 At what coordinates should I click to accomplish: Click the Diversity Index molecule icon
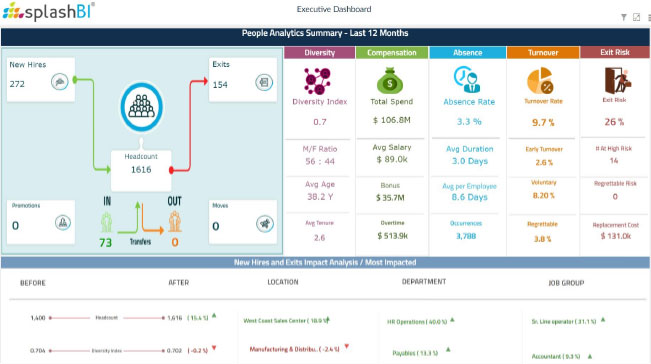point(318,81)
